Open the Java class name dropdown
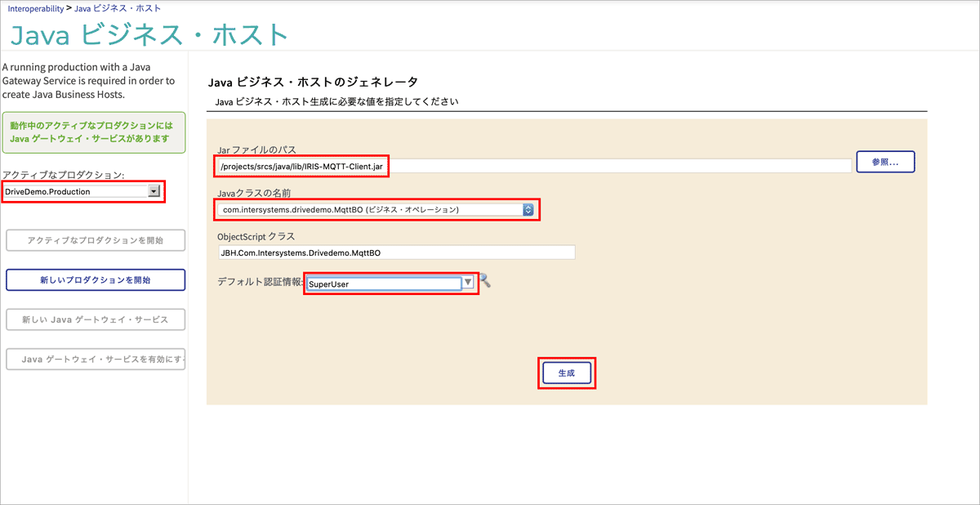 click(375, 210)
